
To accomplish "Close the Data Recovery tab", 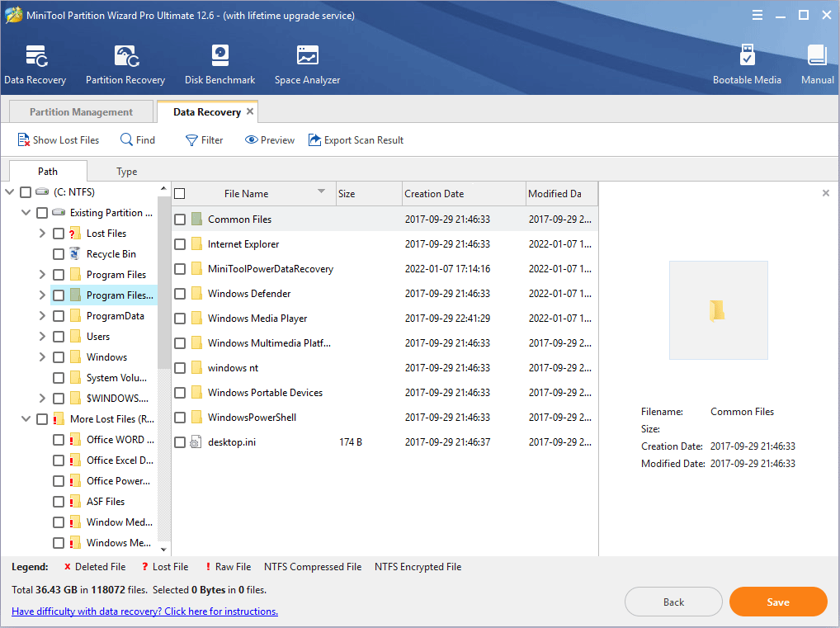I will (x=250, y=111).
